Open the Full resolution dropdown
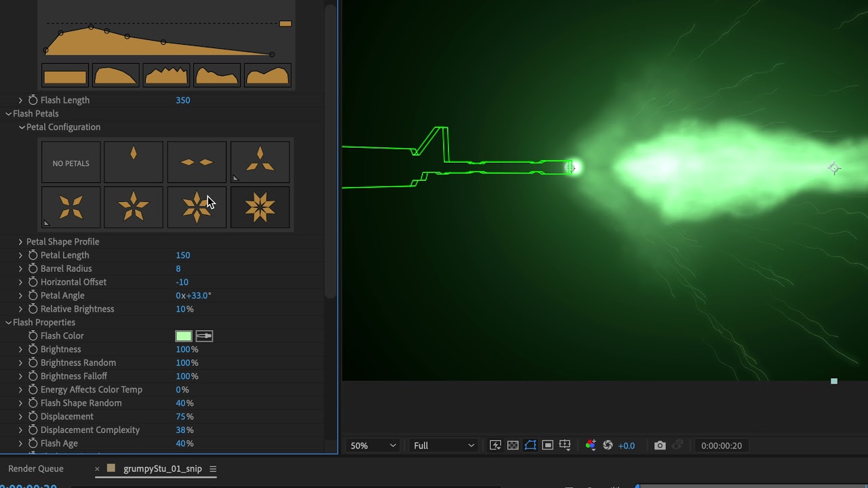The image size is (868, 488). pyautogui.click(x=443, y=445)
